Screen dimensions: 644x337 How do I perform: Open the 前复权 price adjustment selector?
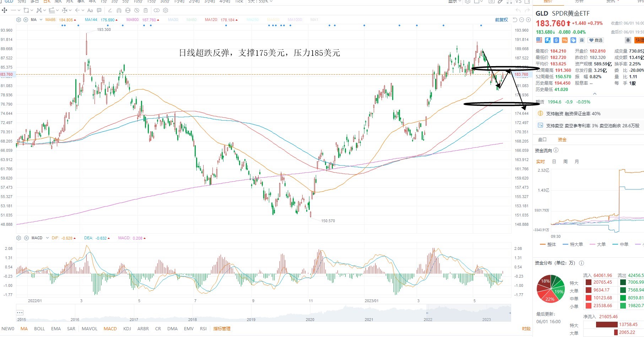502,20
